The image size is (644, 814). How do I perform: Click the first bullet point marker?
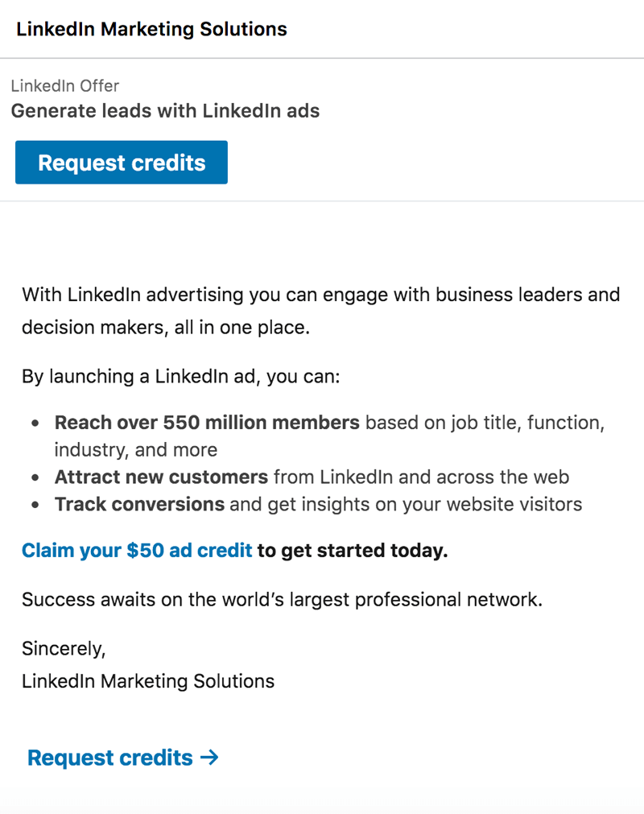click(35, 422)
